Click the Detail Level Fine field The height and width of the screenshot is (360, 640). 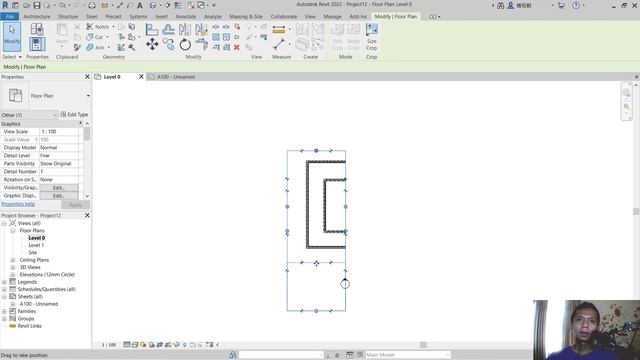60,156
